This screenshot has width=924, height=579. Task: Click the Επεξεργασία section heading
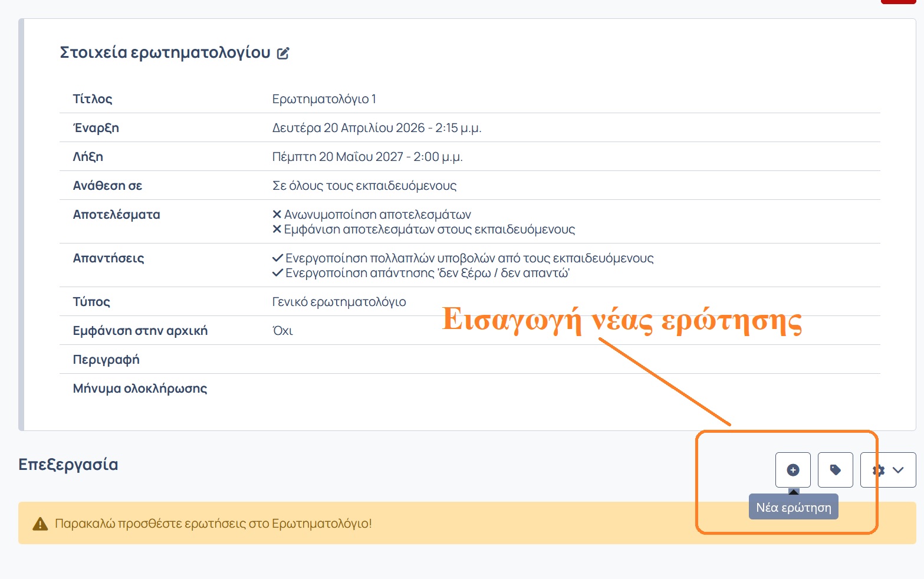click(x=68, y=465)
